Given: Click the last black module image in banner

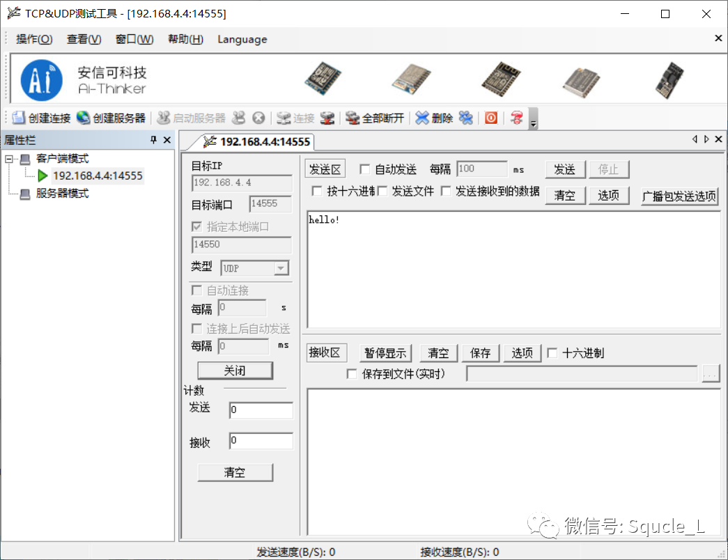Looking at the screenshot, I should click(670, 80).
